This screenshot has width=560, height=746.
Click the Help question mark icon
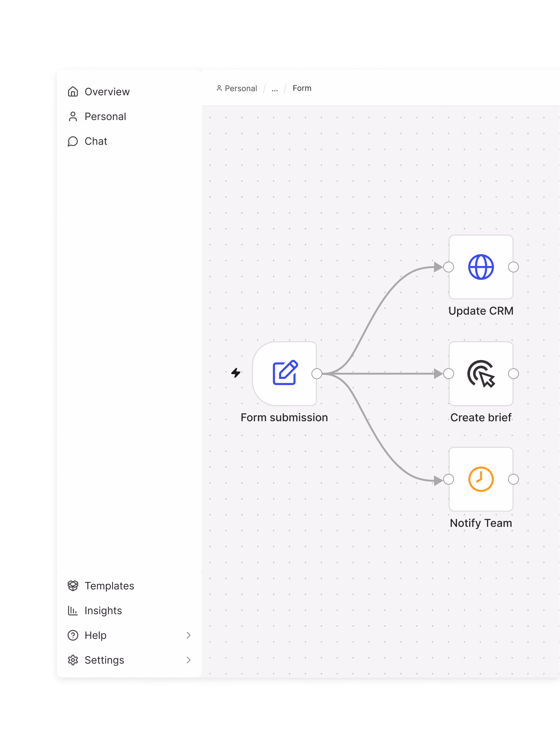point(73,635)
